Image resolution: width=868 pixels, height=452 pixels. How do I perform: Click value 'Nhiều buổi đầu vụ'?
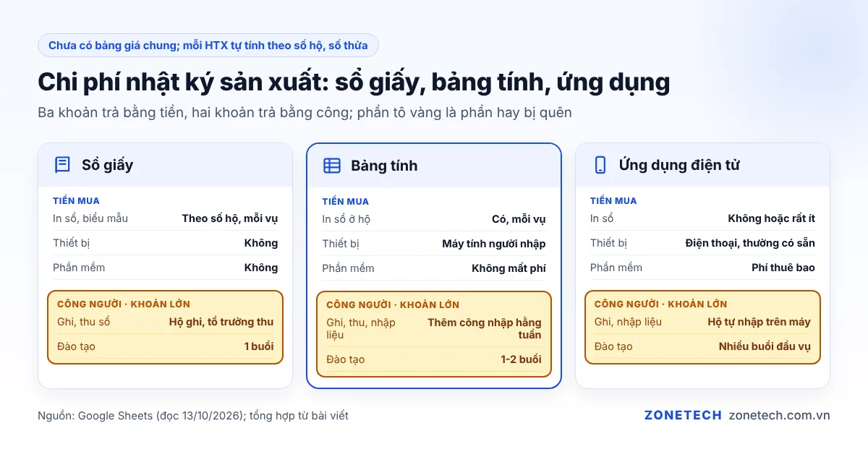[x=765, y=346]
